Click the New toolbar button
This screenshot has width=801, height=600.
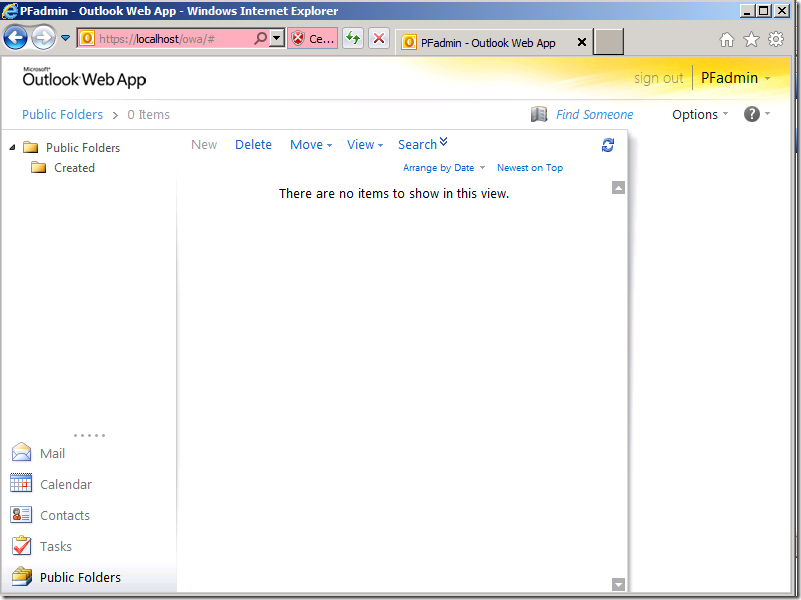(204, 145)
